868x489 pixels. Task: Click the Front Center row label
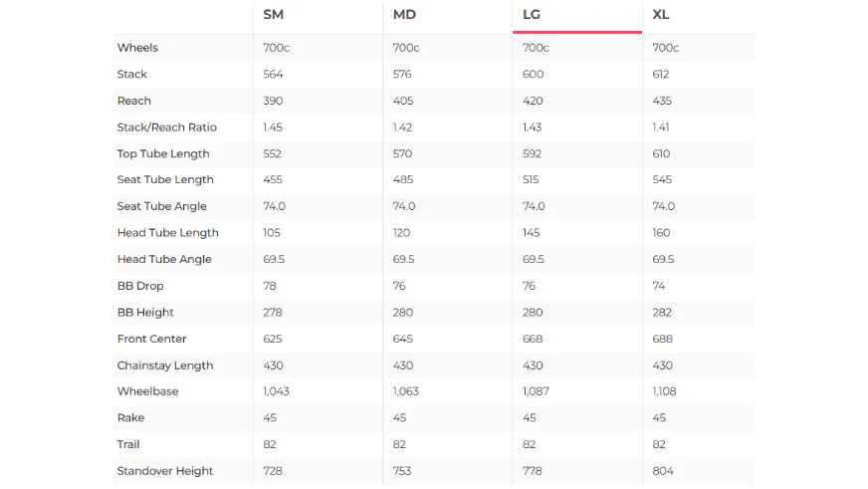coord(151,339)
